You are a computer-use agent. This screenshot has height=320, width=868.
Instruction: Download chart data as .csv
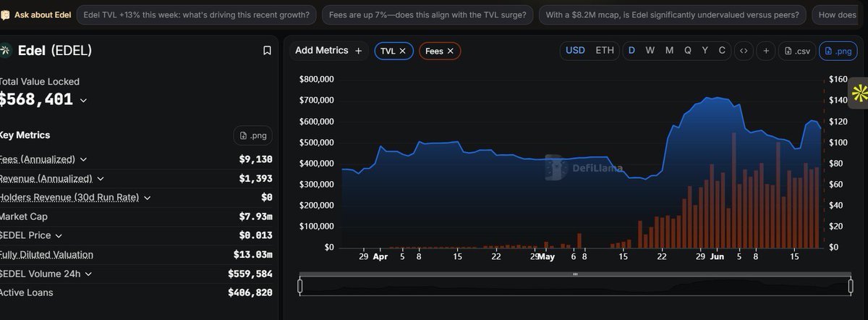click(796, 51)
